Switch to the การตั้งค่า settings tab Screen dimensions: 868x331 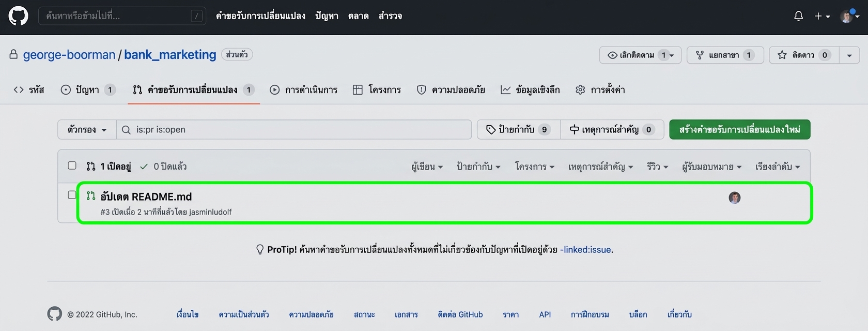point(600,89)
